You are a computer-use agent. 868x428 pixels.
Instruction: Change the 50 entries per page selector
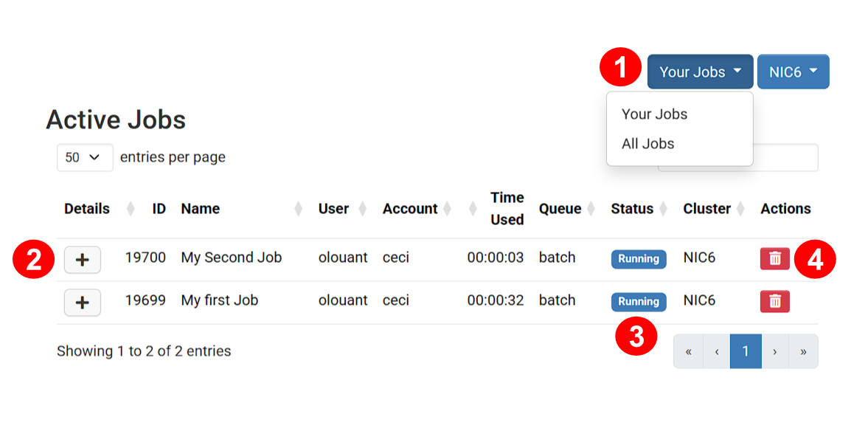click(85, 157)
